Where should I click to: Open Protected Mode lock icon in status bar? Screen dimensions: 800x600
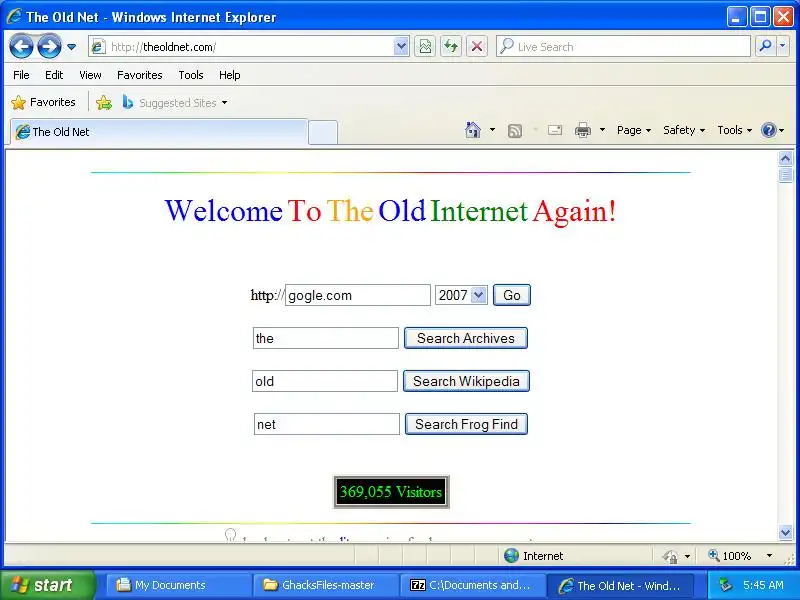pyautogui.click(x=670, y=556)
